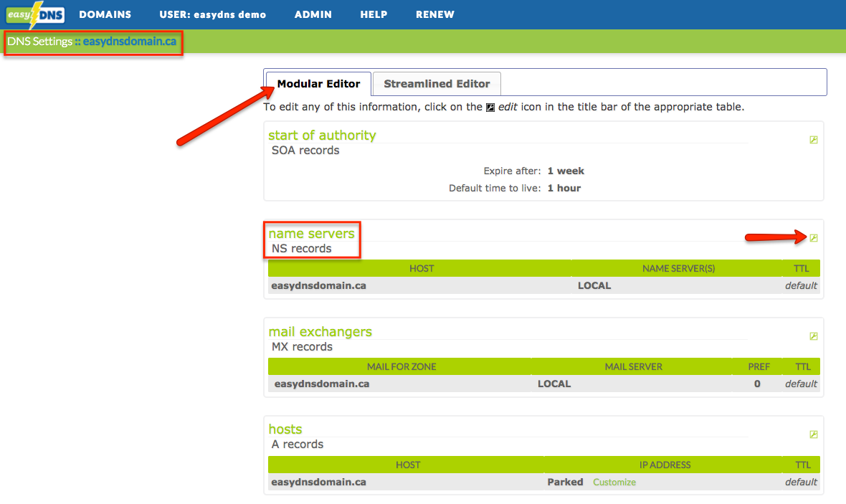Click the LOCAL mail server value
Viewport: 846px width, 504px height.
[554, 384]
